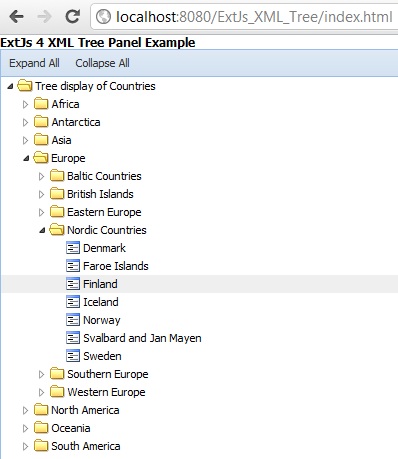Select the Western Europe label
398x459 pixels.
coord(106,392)
